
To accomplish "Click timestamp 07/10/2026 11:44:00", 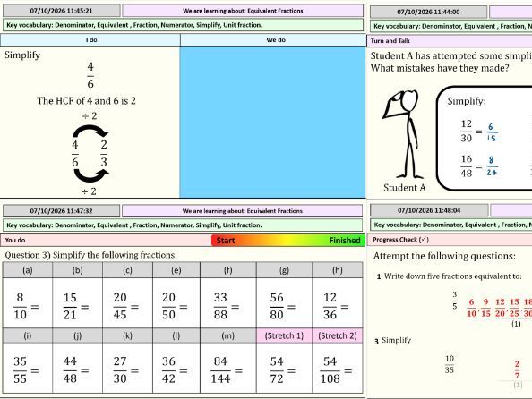I will (x=428, y=12).
